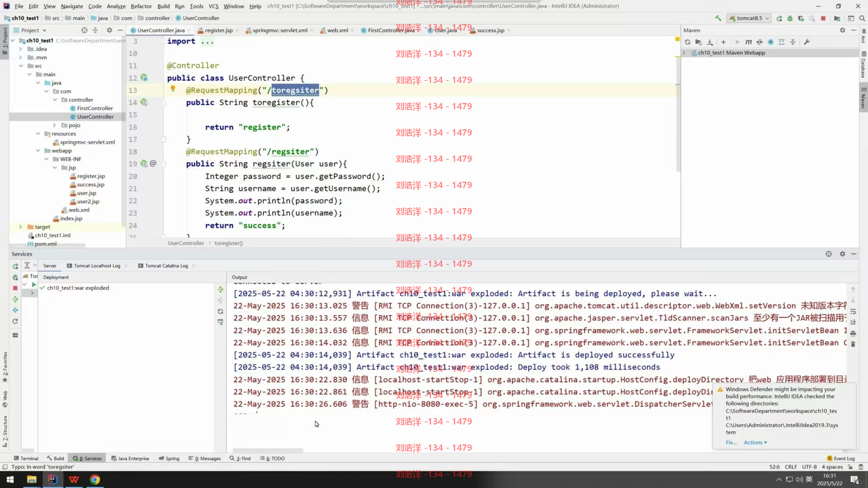
Task: Click UTF-8 encoding in status bar
Action: tap(809, 467)
